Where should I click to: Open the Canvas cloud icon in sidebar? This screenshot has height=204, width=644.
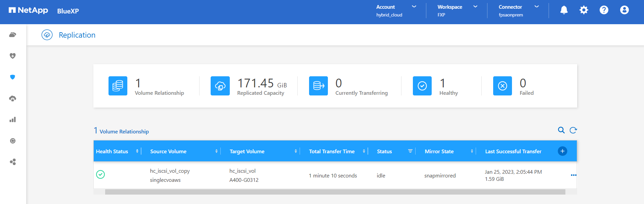coord(13,35)
